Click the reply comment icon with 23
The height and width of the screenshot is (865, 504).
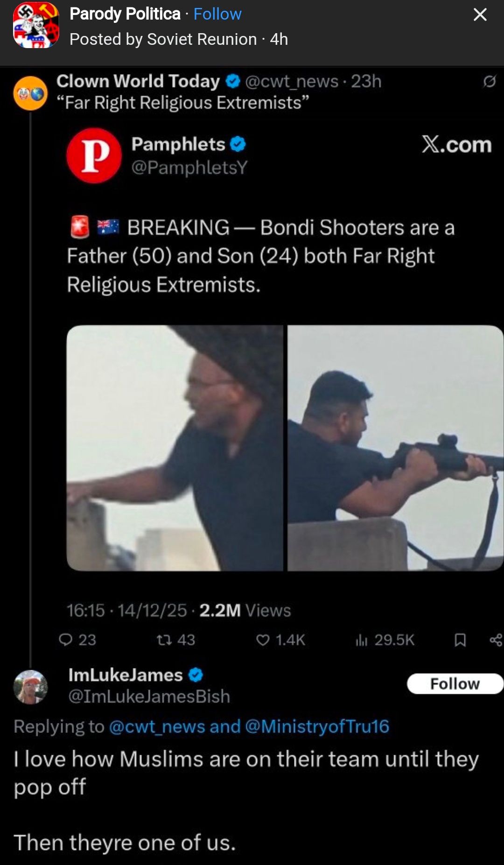pyautogui.click(x=66, y=639)
